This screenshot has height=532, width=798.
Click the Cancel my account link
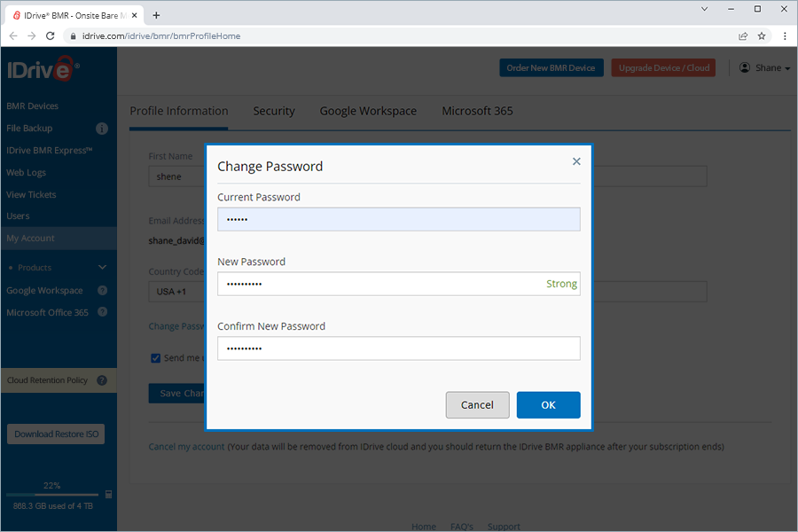pos(186,447)
